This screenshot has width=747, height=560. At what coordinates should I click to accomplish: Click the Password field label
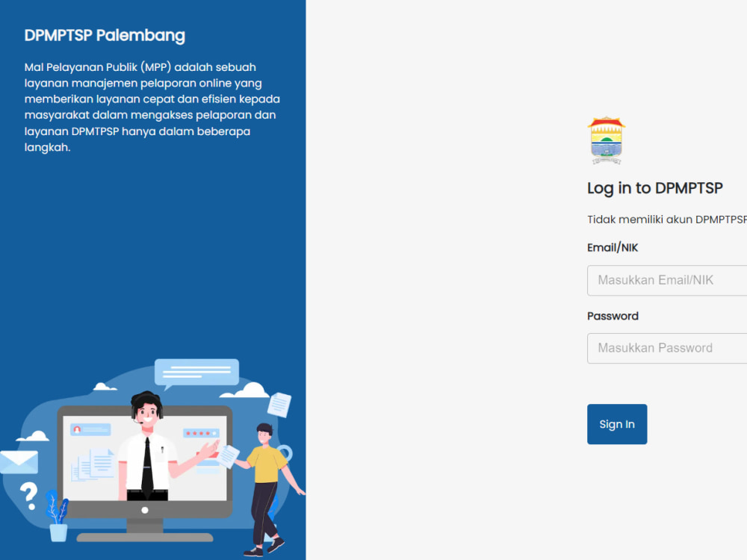pos(613,316)
